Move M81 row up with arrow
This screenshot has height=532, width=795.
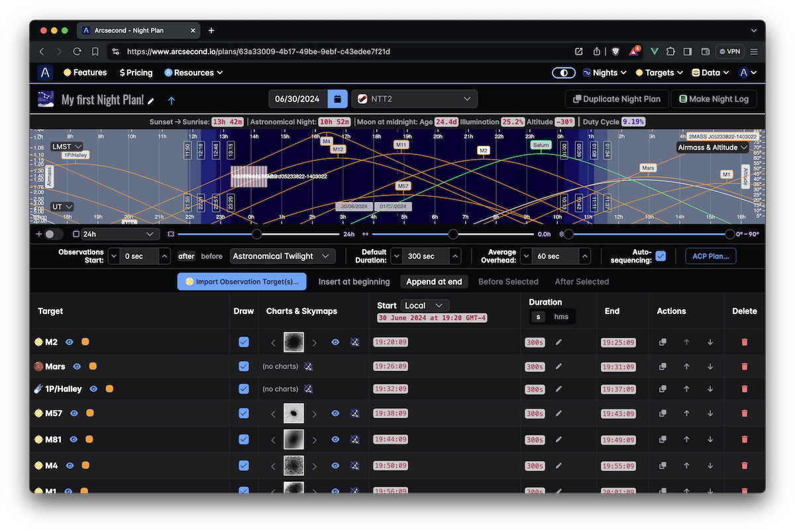click(x=686, y=439)
